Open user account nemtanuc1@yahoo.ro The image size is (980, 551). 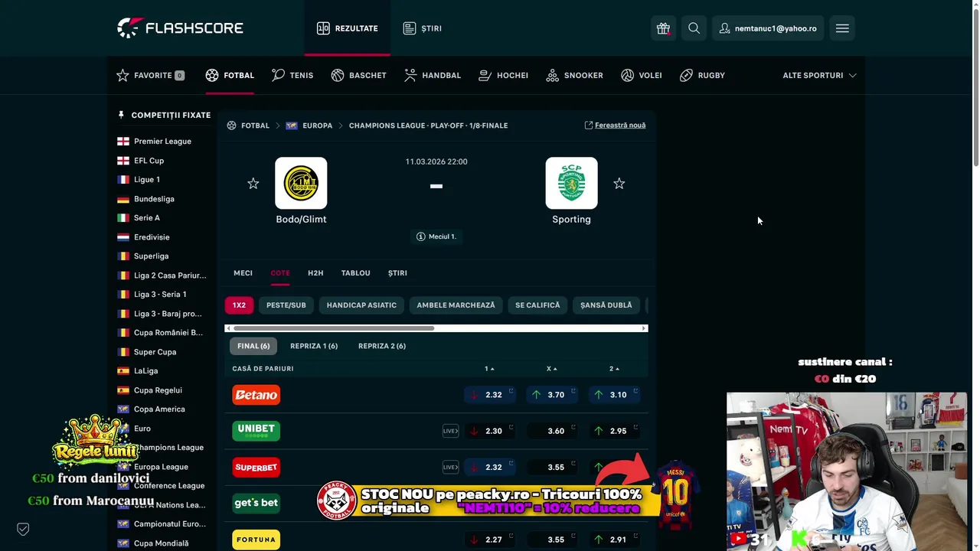click(768, 28)
